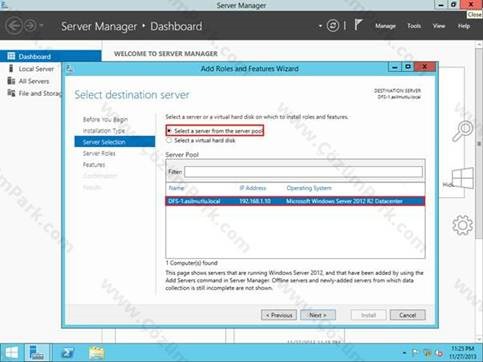The height and width of the screenshot is (362, 483).
Task: Open File and Storage Services in sidebar
Action: (34, 93)
